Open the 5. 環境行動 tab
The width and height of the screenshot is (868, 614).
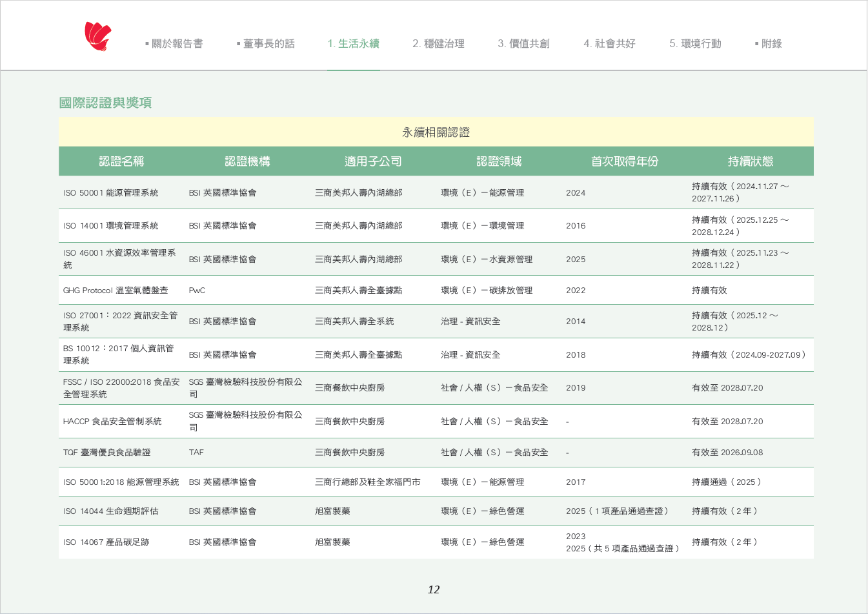pos(695,43)
